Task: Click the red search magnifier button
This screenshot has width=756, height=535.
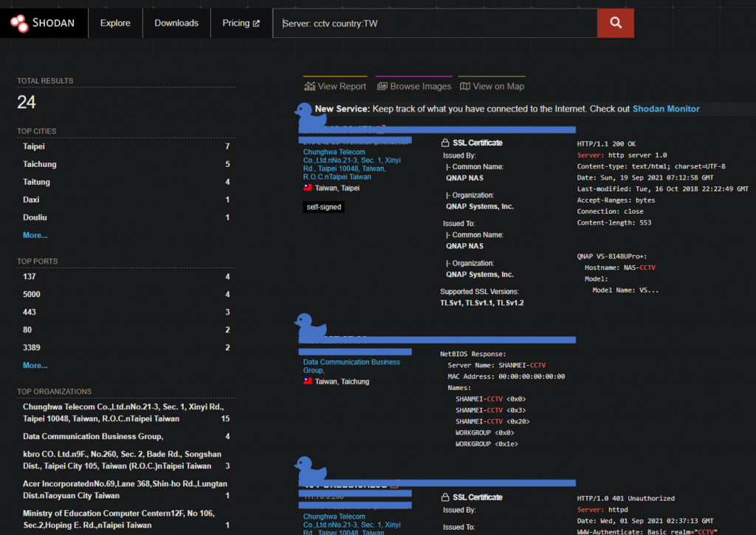Action: tap(615, 23)
